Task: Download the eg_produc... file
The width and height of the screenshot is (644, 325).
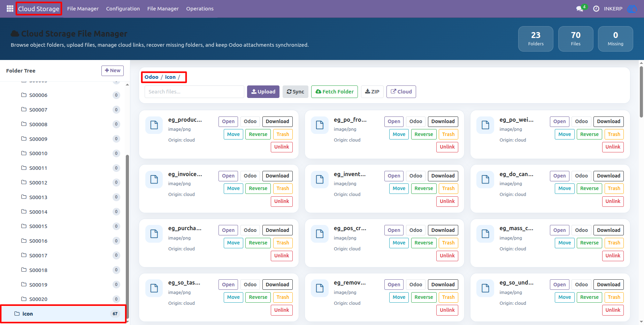Action: click(277, 121)
